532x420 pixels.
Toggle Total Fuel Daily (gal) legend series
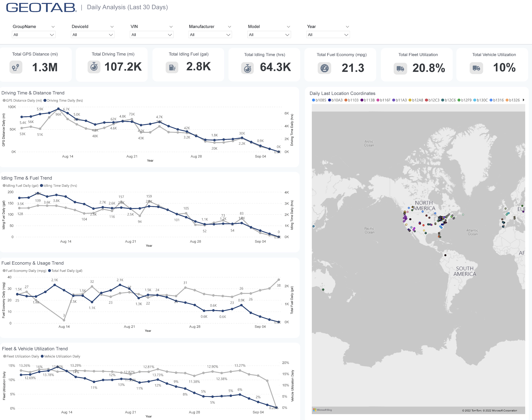click(65, 270)
